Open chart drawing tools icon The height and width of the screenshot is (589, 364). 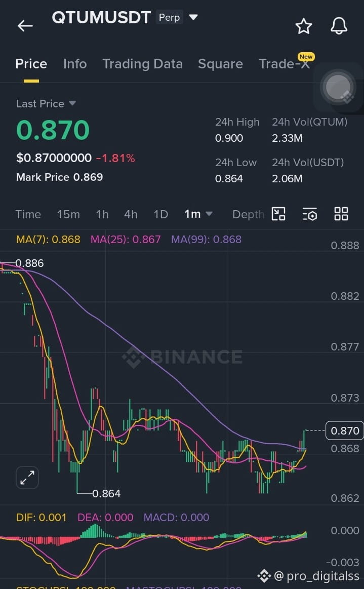coord(278,214)
